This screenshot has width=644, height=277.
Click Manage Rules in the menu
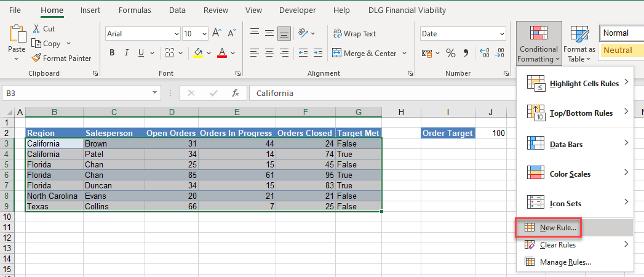click(565, 262)
